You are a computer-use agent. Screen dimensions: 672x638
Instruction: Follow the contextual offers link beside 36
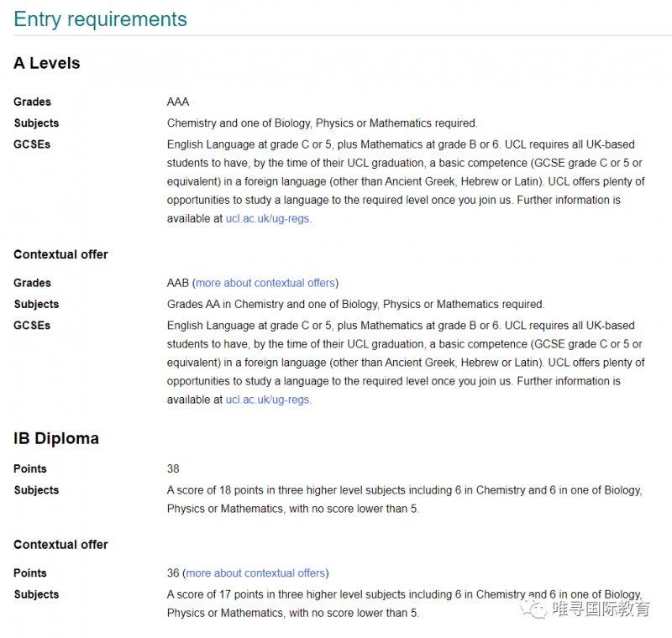tap(255, 573)
